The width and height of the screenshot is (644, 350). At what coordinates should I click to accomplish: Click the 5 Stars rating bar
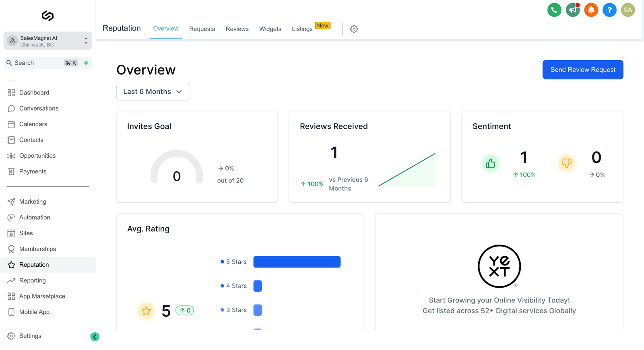tap(297, 262)
